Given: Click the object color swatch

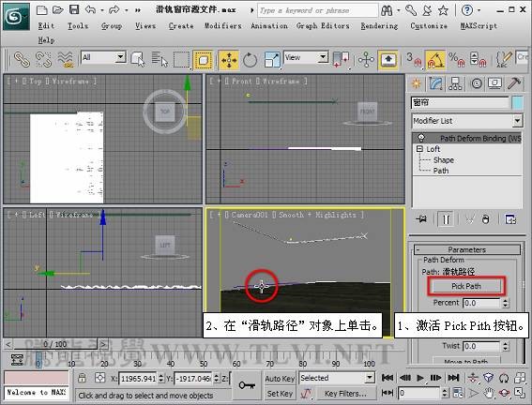Looking at the screenshot, I should point(517,103).
